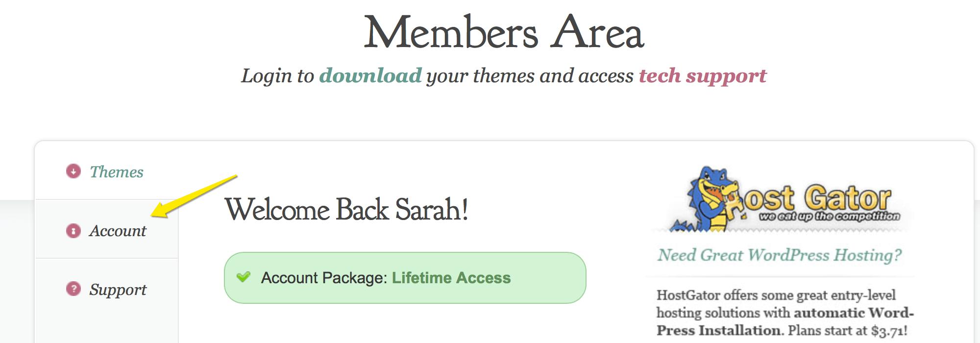980x343 pixels.
Task: Click the Account lock icon
Action: [73, 230]
